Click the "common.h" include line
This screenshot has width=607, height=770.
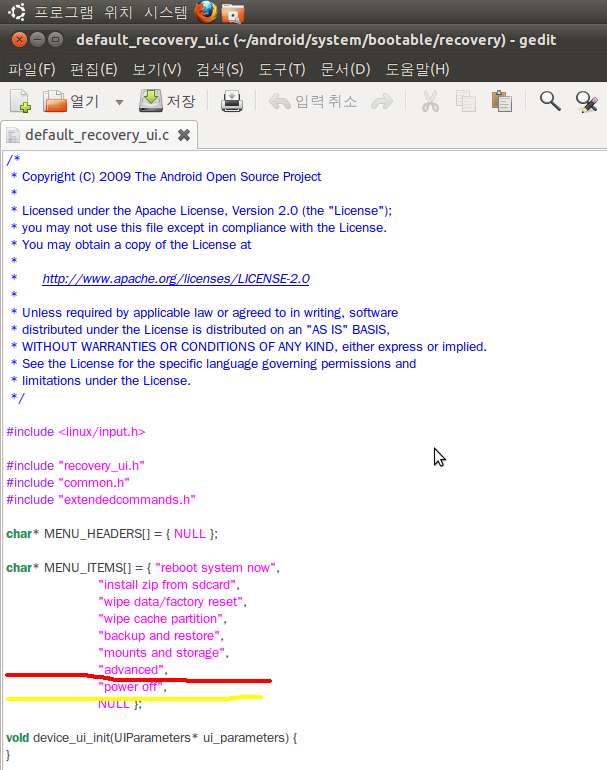pyautogui.click(x=68, y=483)
